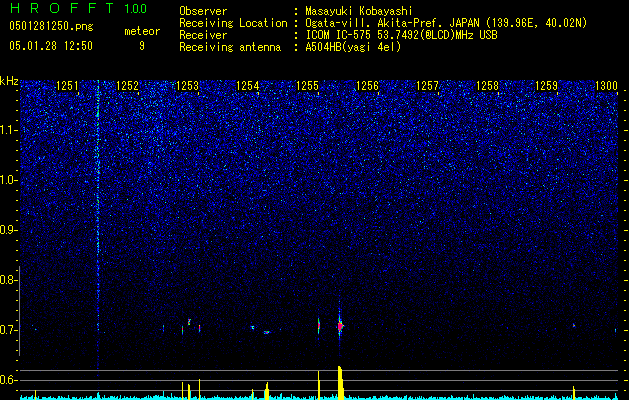The width and height of the screenshot is (629, 400).
Task: Click the meteor echo near 1259
Action: point(574,325)
